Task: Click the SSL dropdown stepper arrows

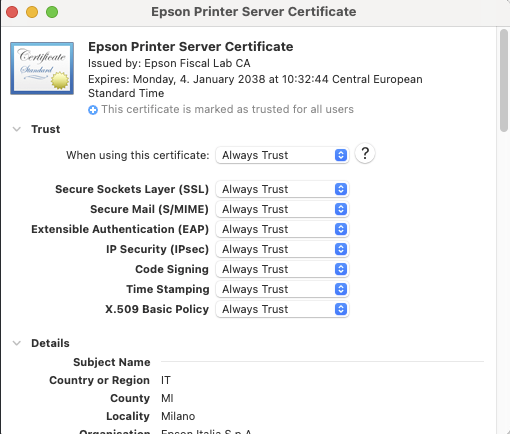Action: point(341,189)
